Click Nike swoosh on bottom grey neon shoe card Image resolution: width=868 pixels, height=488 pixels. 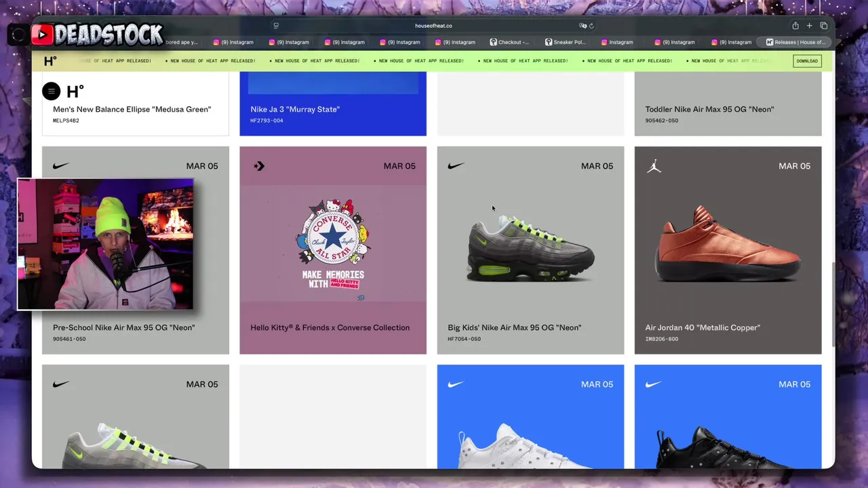click(x=61, y=384)
